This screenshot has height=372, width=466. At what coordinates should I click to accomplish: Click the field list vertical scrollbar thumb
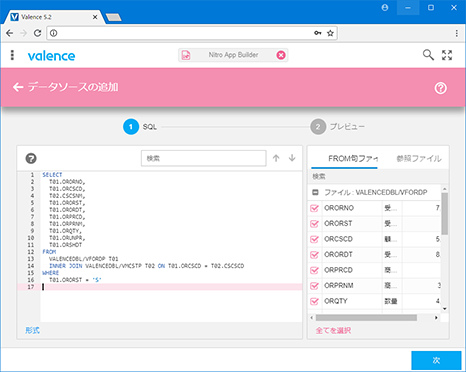444,213
